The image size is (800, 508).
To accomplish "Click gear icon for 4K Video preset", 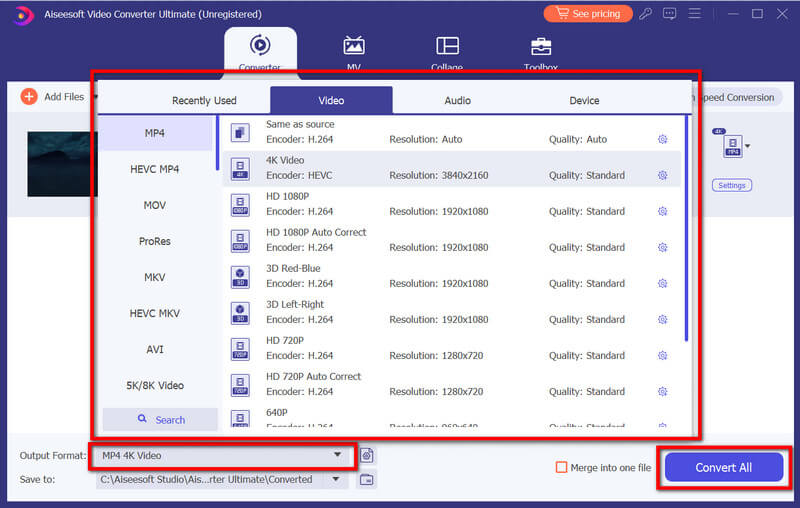I will [662, 175].
